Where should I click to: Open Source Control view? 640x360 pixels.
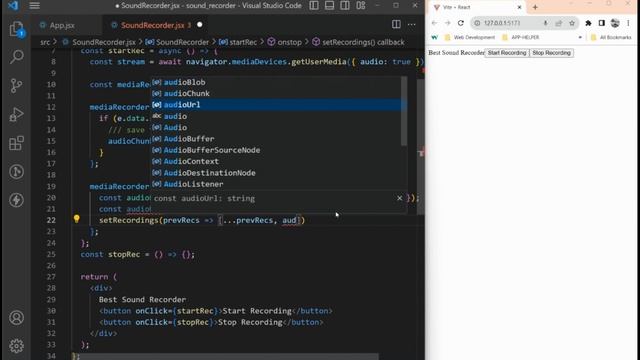click(16, 85)
